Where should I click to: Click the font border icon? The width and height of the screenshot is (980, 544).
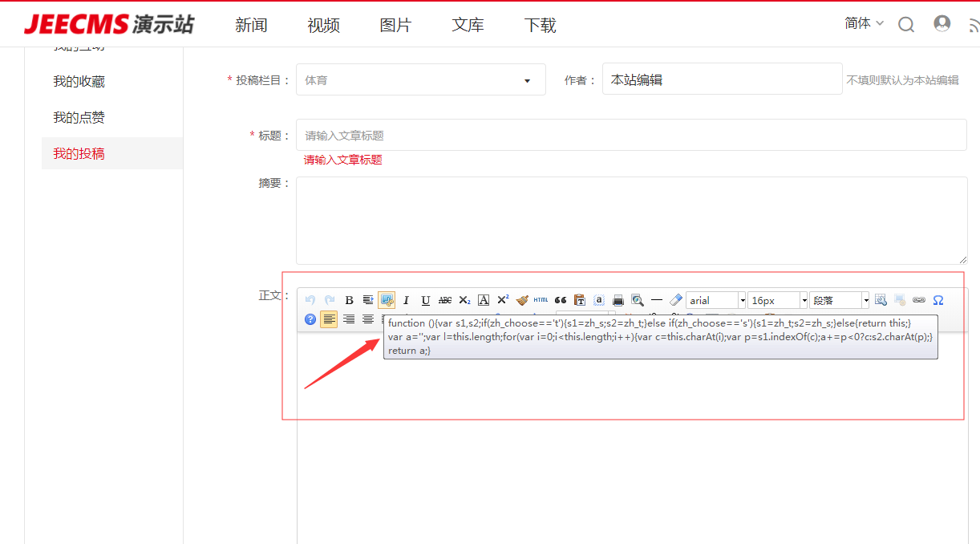click(x=484, y=300)
